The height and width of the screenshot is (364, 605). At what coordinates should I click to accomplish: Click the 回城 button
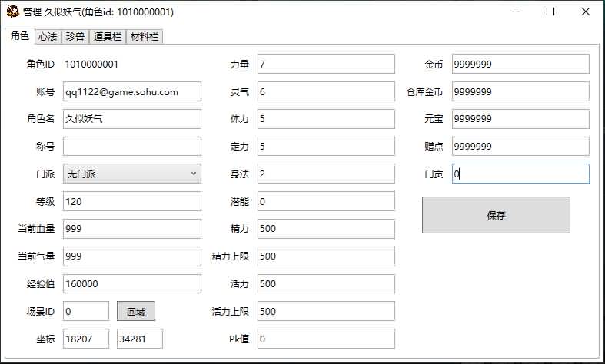pos(136,311)
